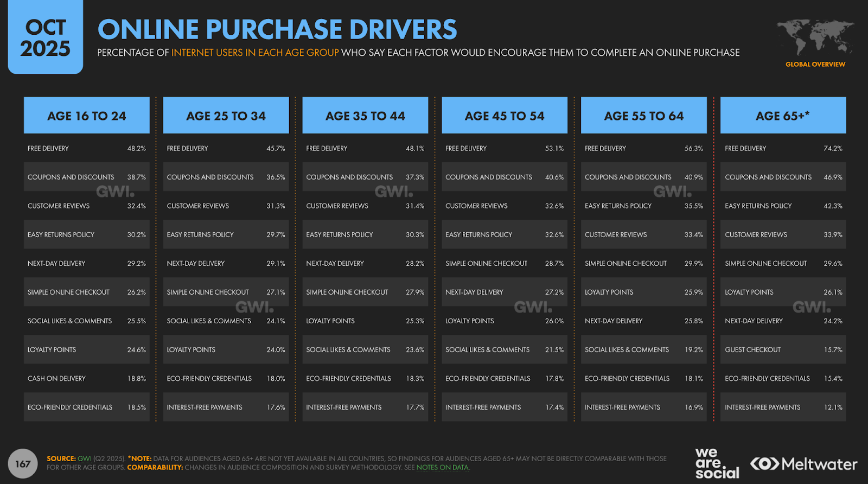Click the page number 167 badge

23,464
